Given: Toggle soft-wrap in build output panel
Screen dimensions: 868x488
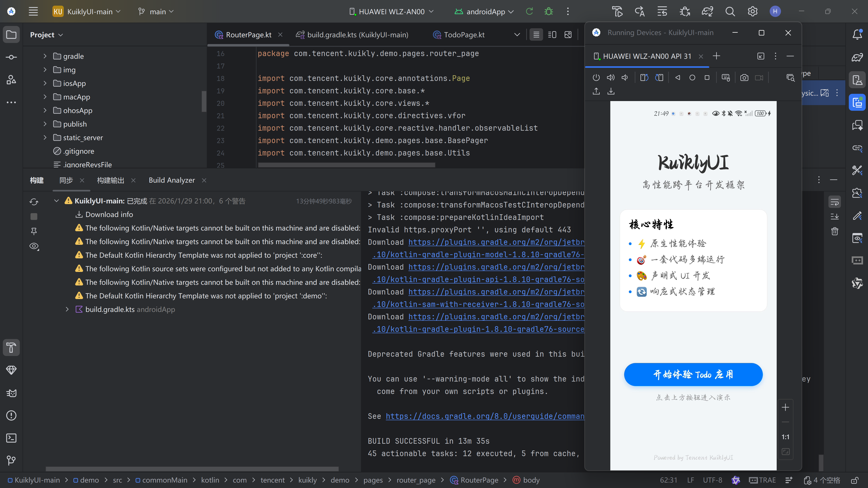Looking at the screenshot, I should 835,202.
